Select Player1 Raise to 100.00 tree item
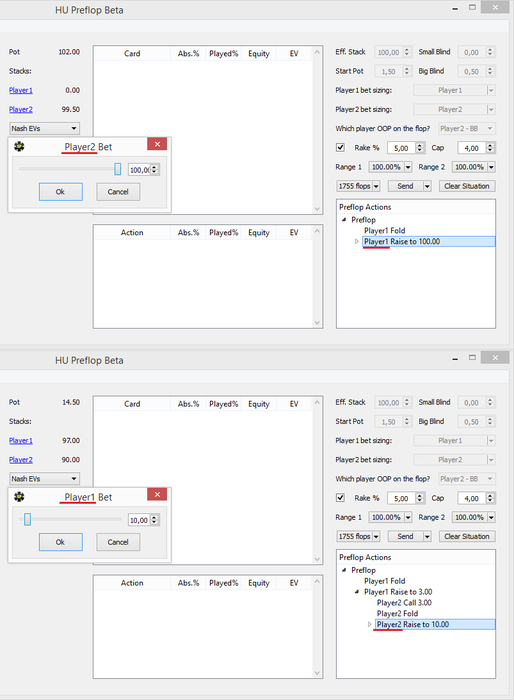The height and width of the screenshot is (700, 514). 429,242
